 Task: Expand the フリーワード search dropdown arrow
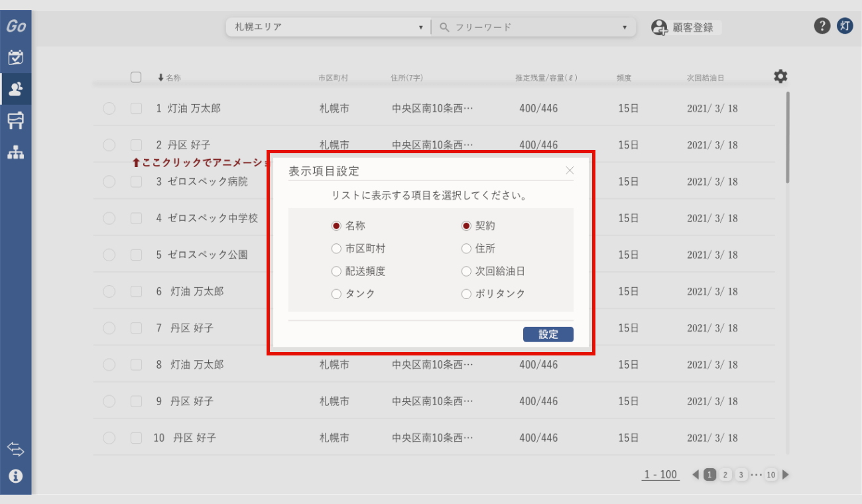[x=625, y=28]
